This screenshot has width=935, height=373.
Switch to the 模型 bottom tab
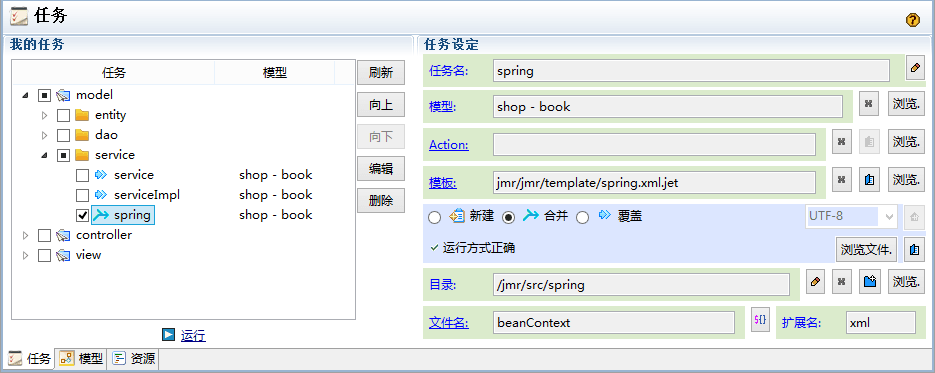pyautogui.click(x=81, y=359)
